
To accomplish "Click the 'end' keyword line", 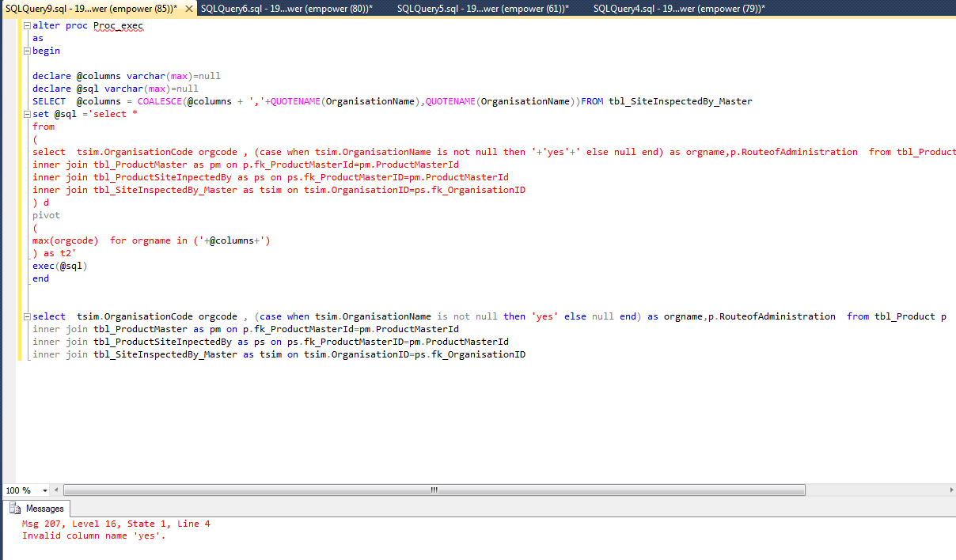I will [x=40, y=278].
